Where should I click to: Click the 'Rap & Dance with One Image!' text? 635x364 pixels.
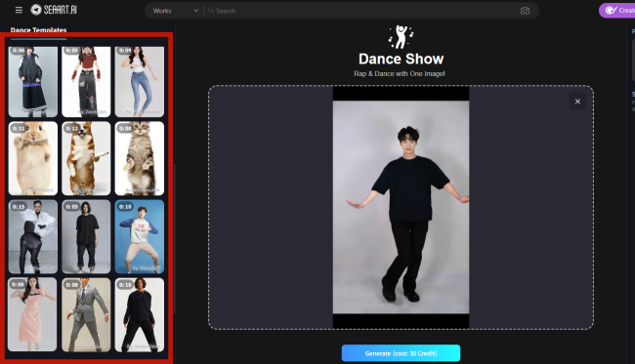[x=400, y=73]
